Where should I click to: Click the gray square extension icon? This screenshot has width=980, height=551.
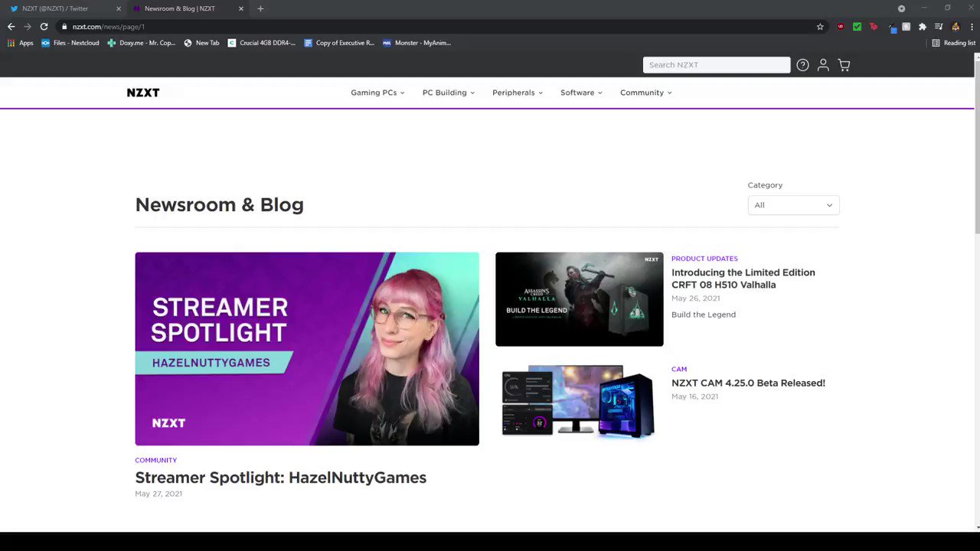(906, 27)
